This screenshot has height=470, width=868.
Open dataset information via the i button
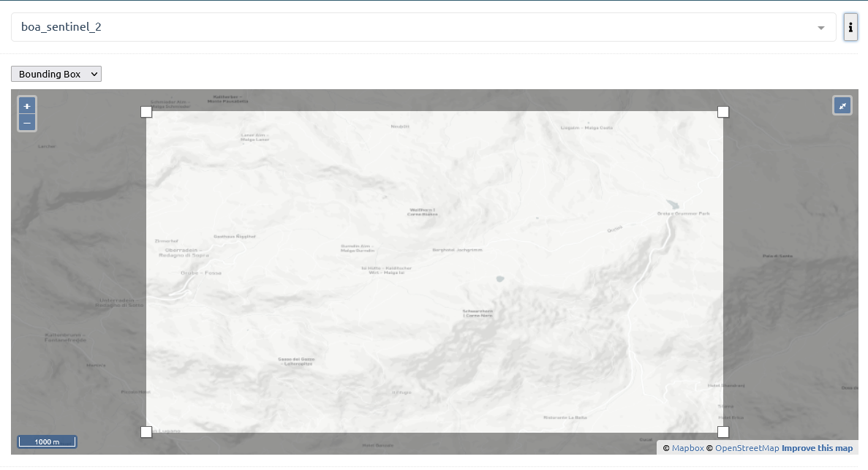(850, 27)
